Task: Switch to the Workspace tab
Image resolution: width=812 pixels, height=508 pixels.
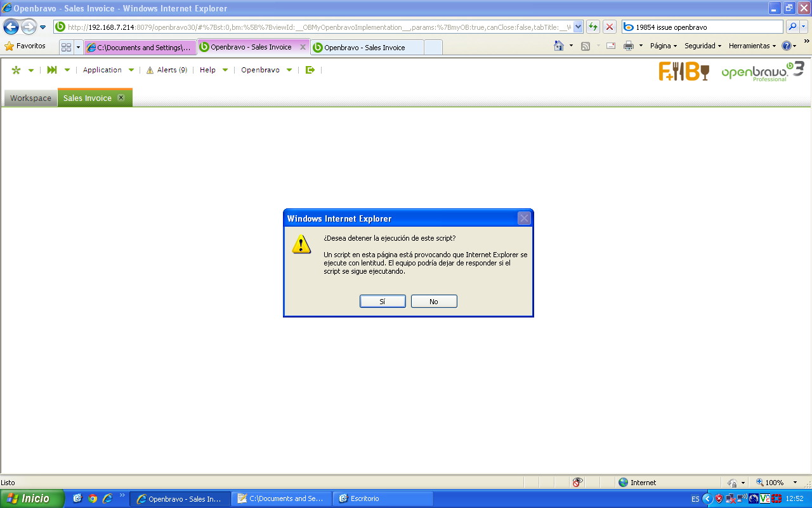Action: click(x=30, y=98)
